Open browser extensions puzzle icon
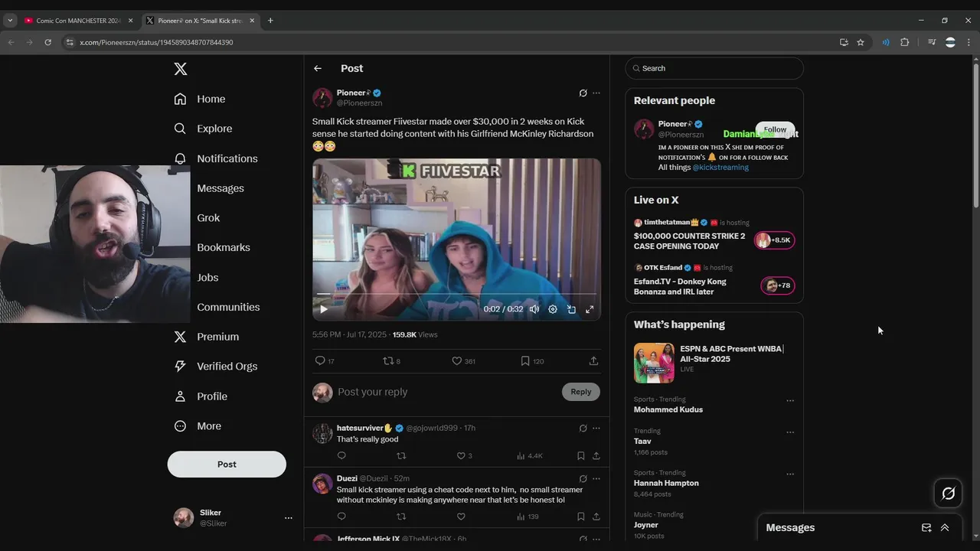 (904, 42)
